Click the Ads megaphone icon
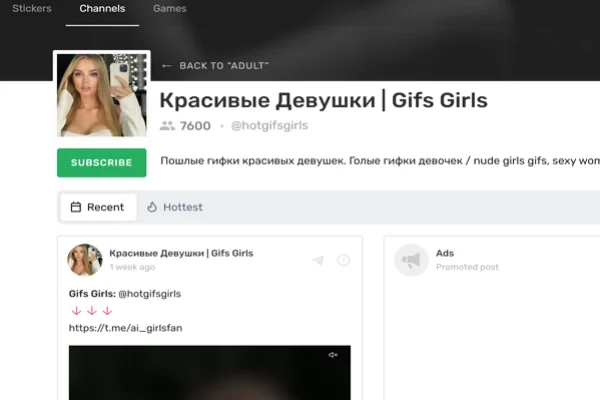Screen dimensions: 600x400 coord(411,260)
